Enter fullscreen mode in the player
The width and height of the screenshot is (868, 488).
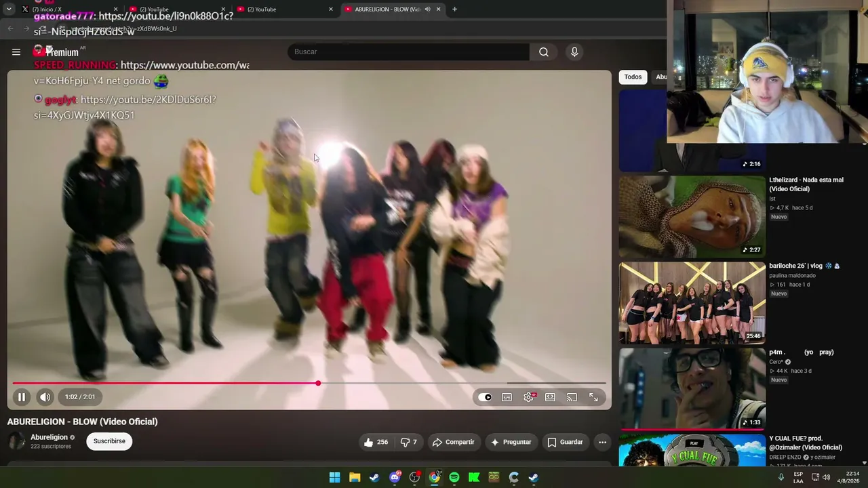(x=593, y=397)
